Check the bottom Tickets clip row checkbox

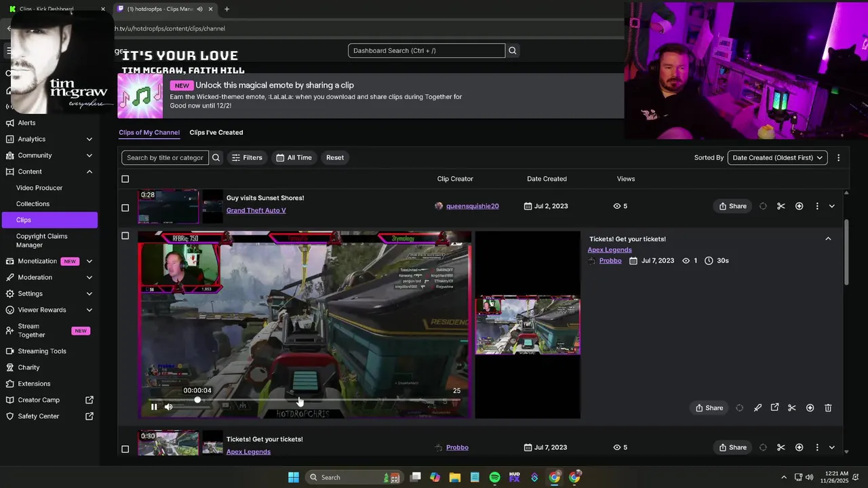125,449
